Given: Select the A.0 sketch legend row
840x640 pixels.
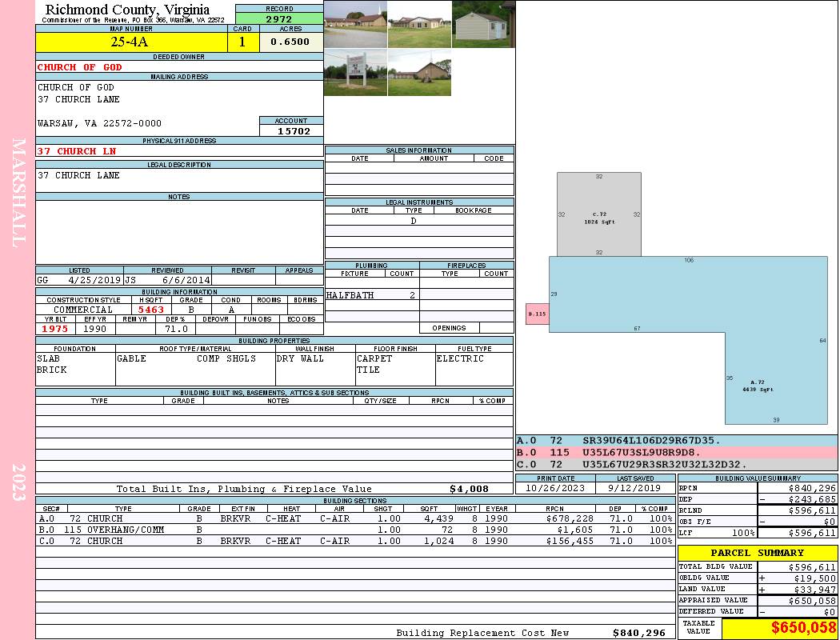Looking at the screenshot, I should (x=676, y=441).
